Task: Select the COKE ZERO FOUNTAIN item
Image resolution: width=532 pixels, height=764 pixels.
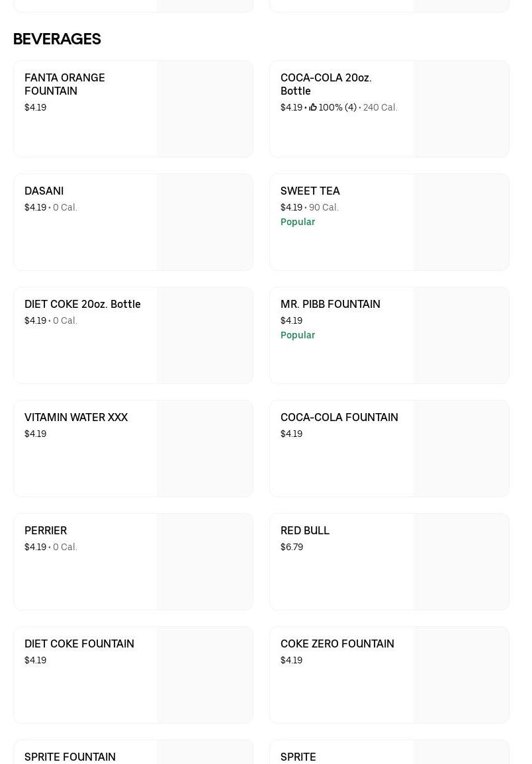Action: tap(337, 644)
